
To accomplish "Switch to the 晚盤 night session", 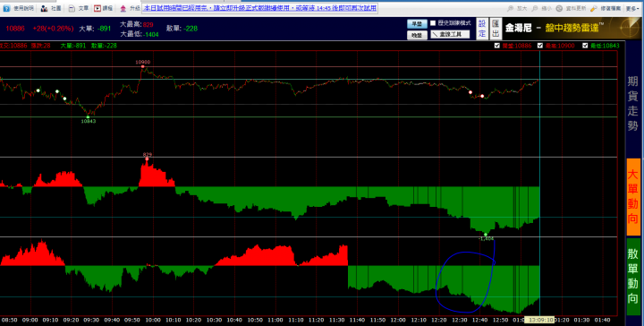I will [x=417, y=35].
